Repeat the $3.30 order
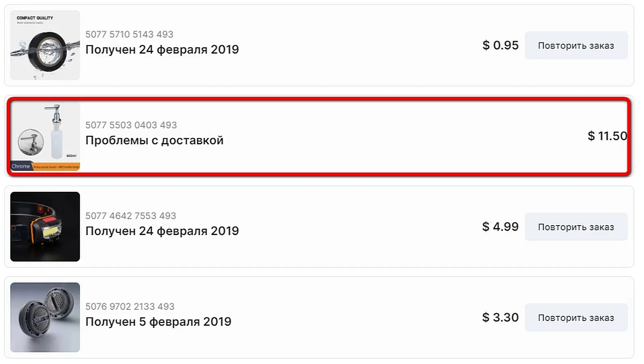Screen dimensions: 644x364 point(576,317)
